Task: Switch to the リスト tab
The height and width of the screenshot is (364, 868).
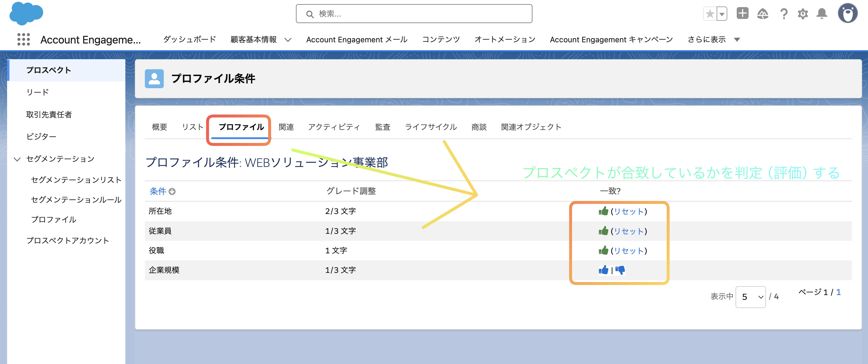Action: tap(192, 127)
